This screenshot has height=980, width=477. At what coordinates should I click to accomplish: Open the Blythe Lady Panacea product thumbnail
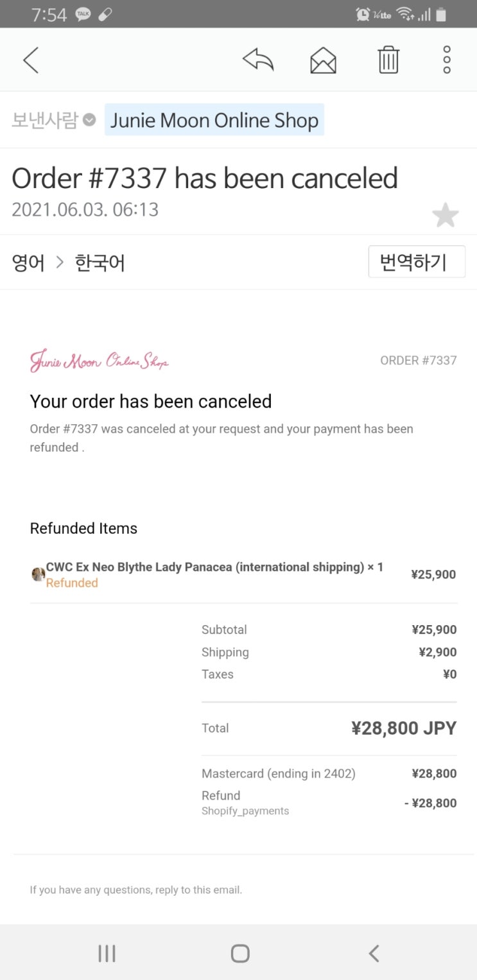[x=38, y=574]
